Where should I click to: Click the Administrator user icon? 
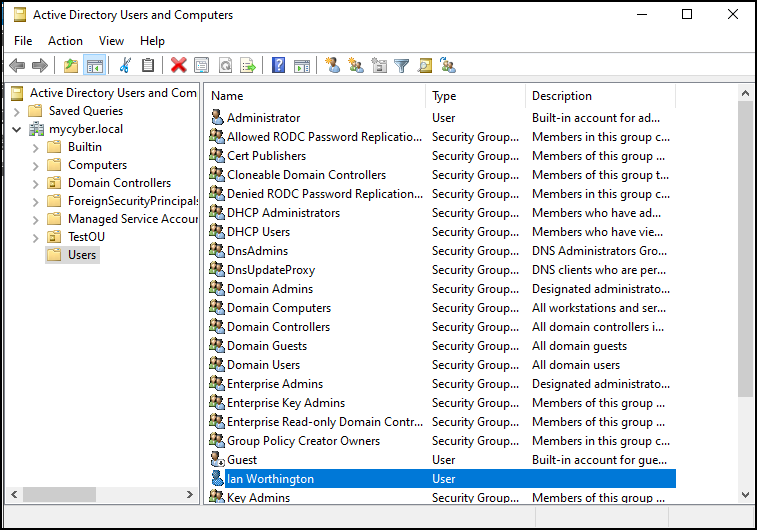click(x=218, y=117)
